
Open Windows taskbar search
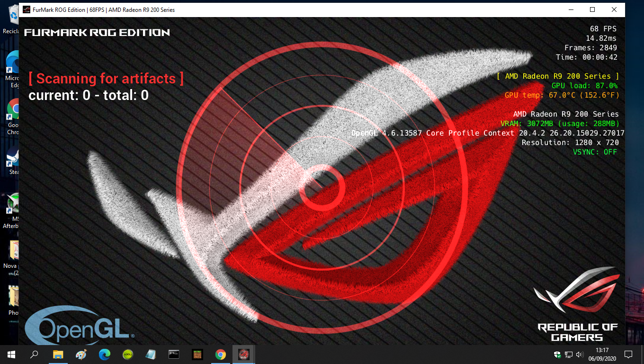click(34, 354)
